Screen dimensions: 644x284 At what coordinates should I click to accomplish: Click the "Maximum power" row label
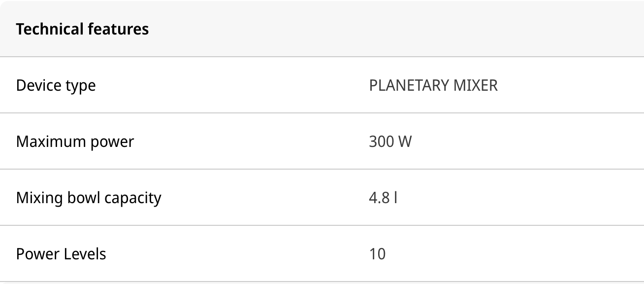click(x=75, y=142)
